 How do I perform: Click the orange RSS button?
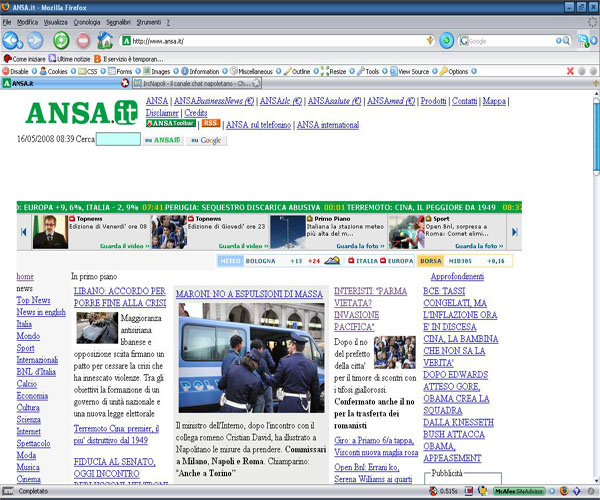click(210, 123)
